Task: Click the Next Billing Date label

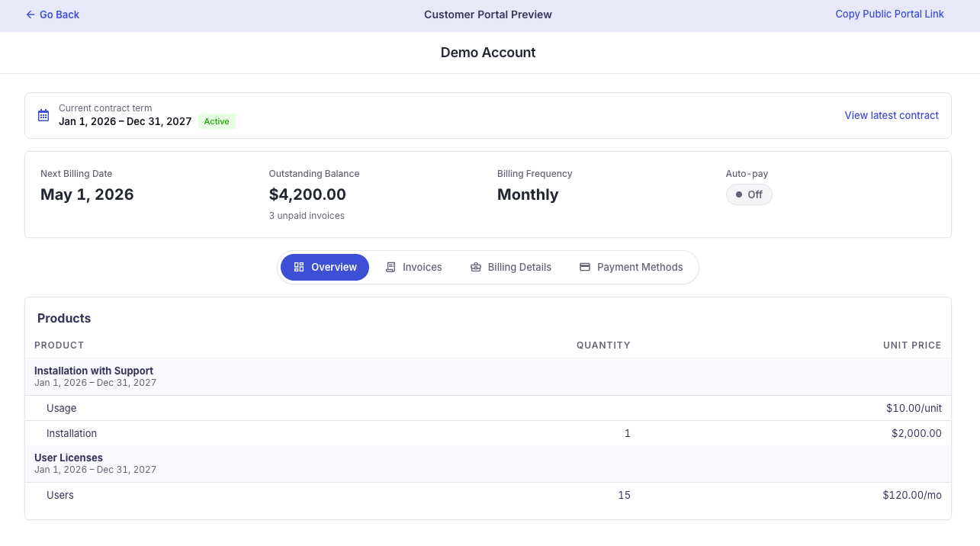Action: tap(76, 174)
